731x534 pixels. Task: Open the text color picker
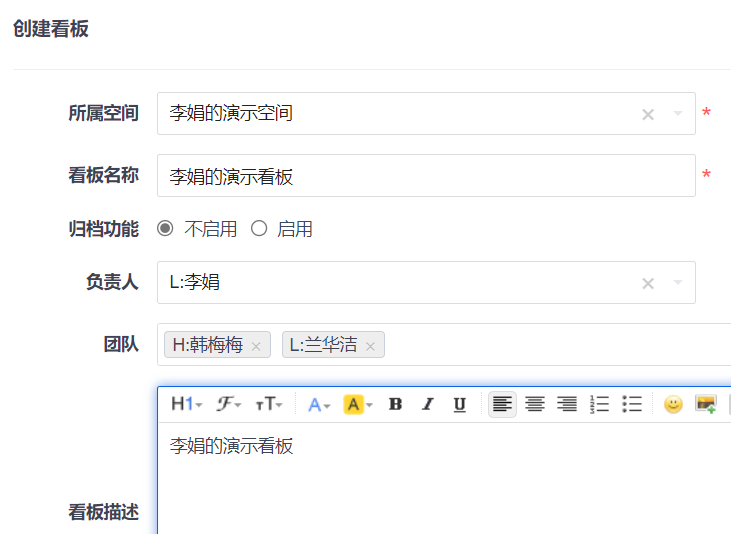319,404
